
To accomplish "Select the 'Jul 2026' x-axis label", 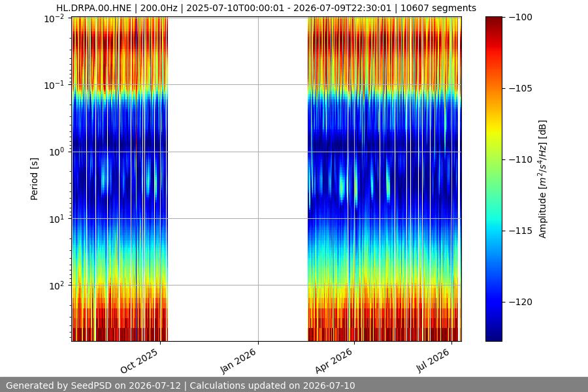I will 433,361.
